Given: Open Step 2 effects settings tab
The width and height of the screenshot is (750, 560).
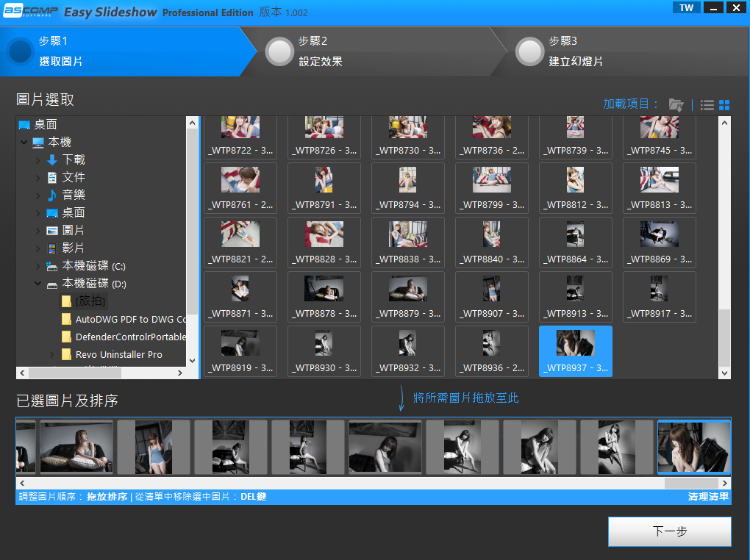Looking at the screenshot, I should point(373,51).
